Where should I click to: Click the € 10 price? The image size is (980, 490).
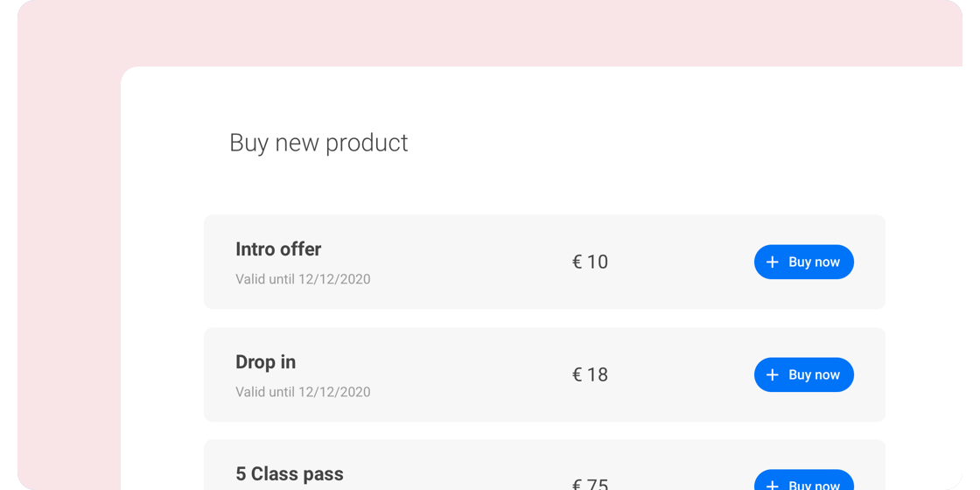click(x=590, y=262)
